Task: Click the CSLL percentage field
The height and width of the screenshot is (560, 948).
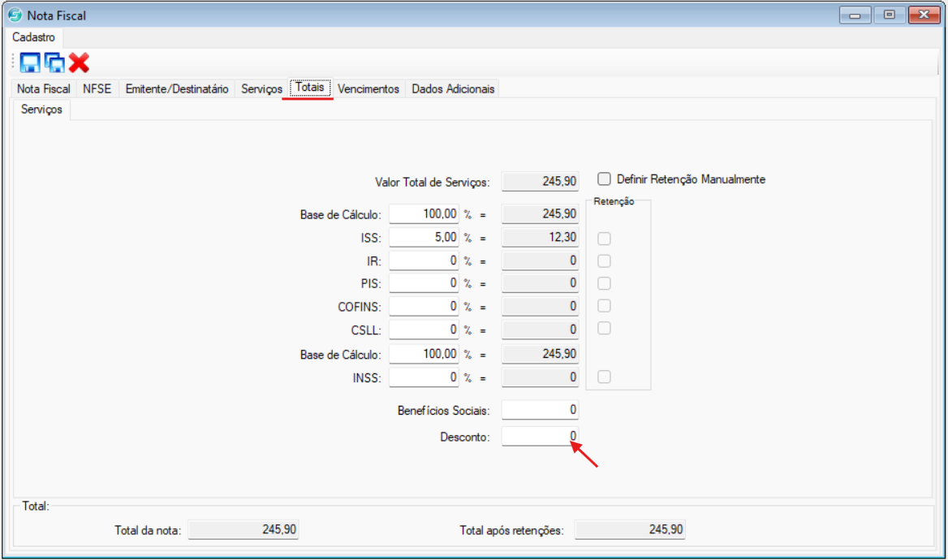Action: point(424,330)
